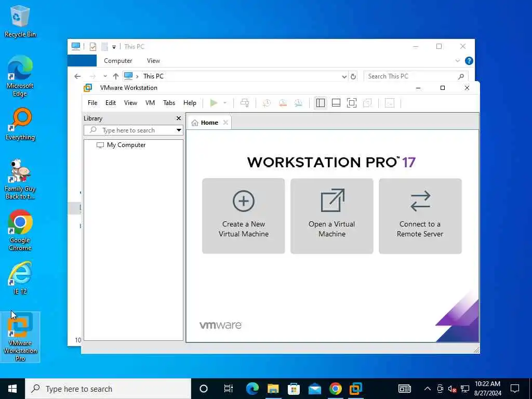Screen dimensions: 532x399
Task: Click the blue Help icon in This PC
Action: (469, 61)
